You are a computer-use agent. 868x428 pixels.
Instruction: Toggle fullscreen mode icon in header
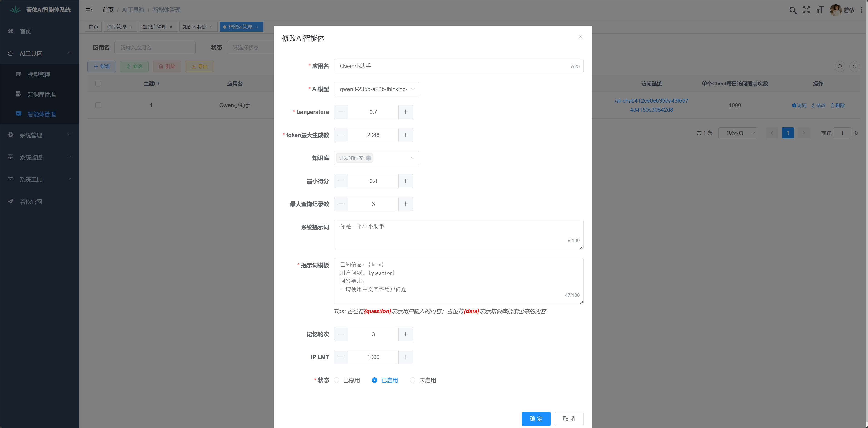[806, 10]
